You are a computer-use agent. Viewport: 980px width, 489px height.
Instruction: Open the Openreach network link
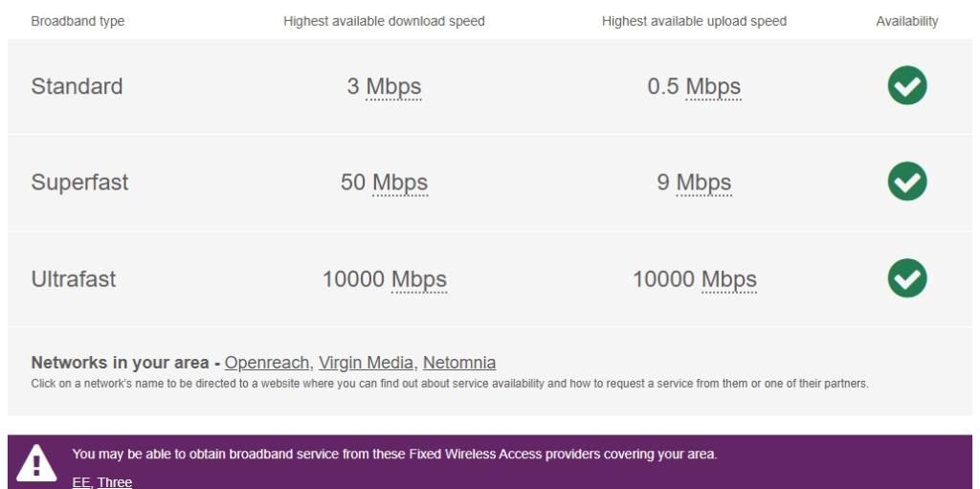[267, 363]
